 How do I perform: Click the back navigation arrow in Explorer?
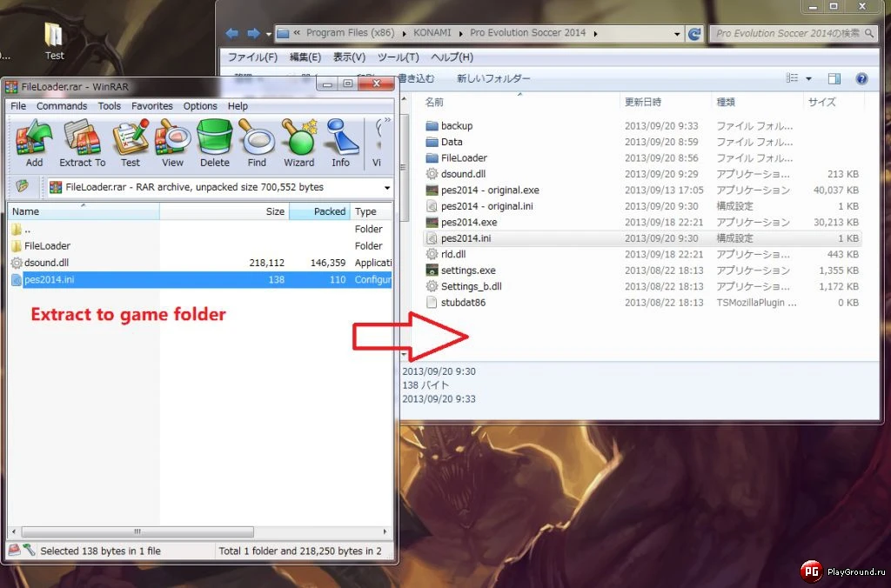click(x=231, y=33)
